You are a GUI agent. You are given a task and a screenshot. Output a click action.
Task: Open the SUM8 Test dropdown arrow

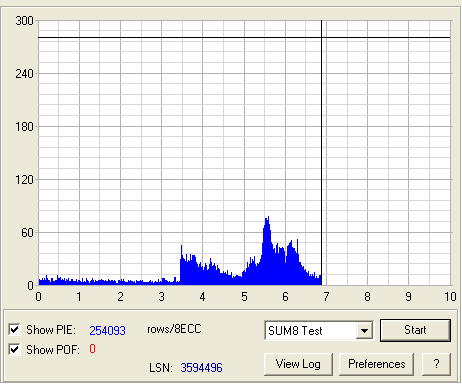click(x=364, y=330)
